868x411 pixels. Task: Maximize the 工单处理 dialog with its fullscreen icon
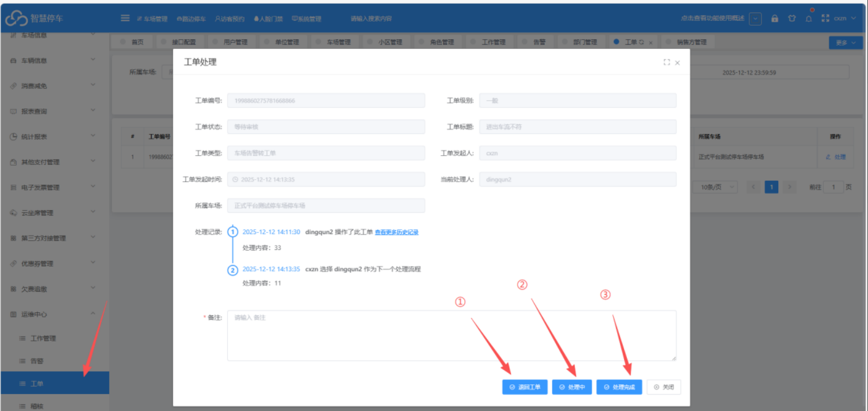click(667, 63)
